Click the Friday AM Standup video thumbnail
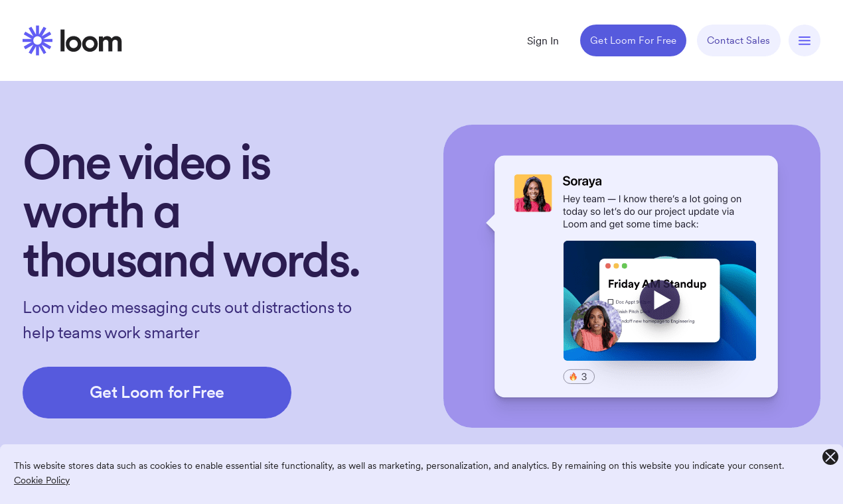Viewport: 843px width, 504px height. [660, 300]
